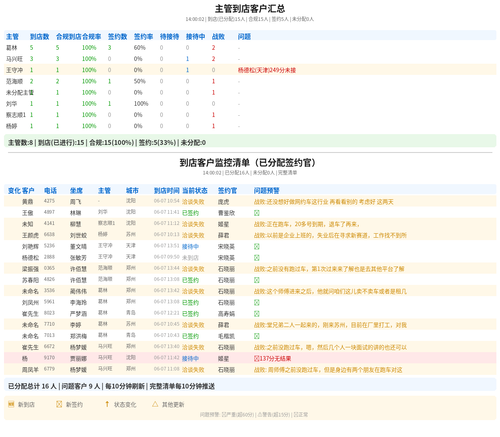Select the 签约数 column header

118,37
